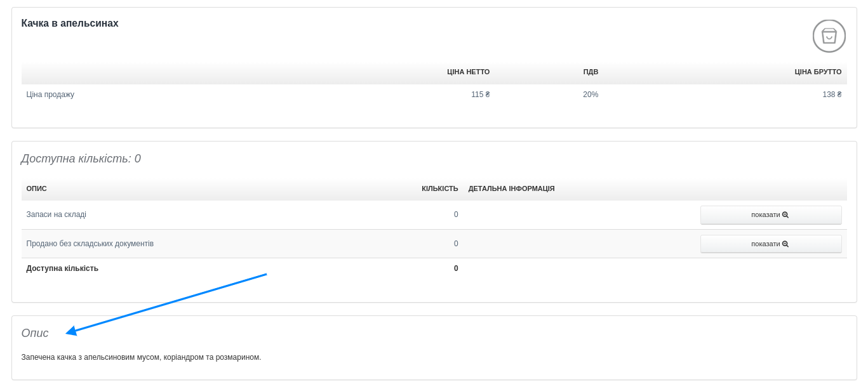Click the italic Опис section heading
Viewport: 868px width, 389px height.
35,333
